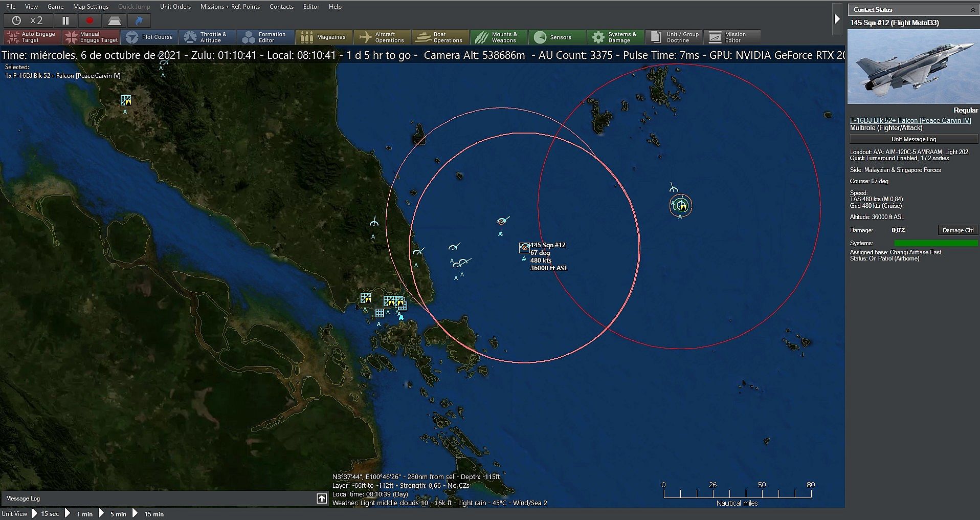
Task: Expand the Message Log panel upward
Action: [x=321, y=499]
